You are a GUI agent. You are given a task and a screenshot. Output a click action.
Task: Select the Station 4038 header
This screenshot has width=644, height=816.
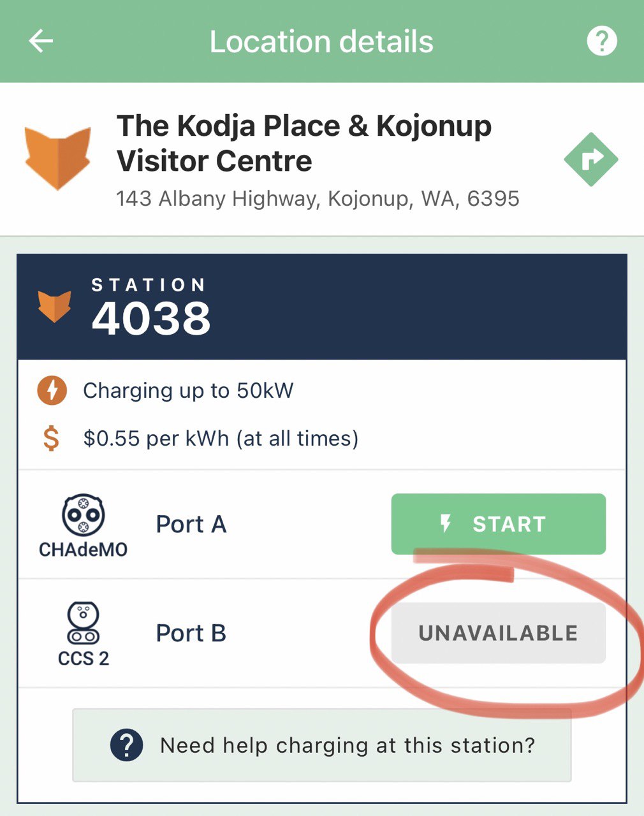322,307
